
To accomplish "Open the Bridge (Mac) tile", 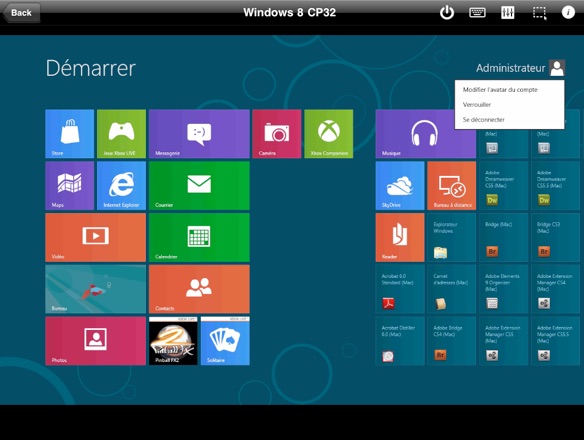I will (x=504, y=237).
